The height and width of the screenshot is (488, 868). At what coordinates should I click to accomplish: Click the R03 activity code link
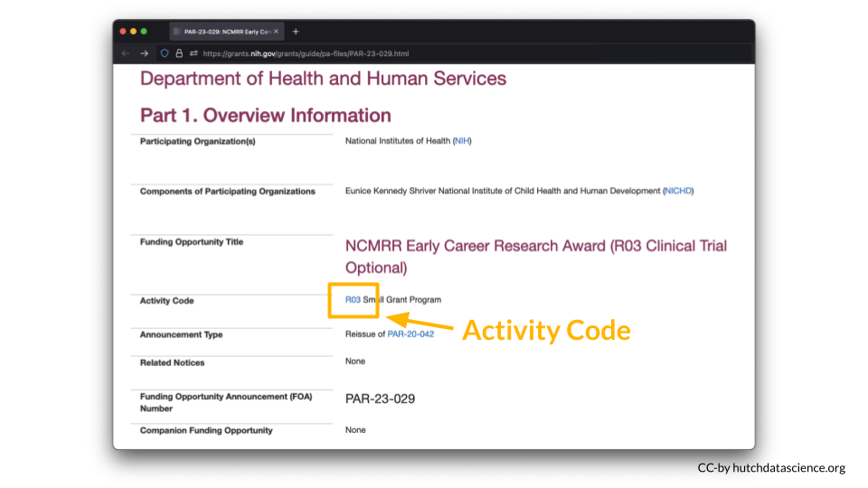[x=353, y=299]
